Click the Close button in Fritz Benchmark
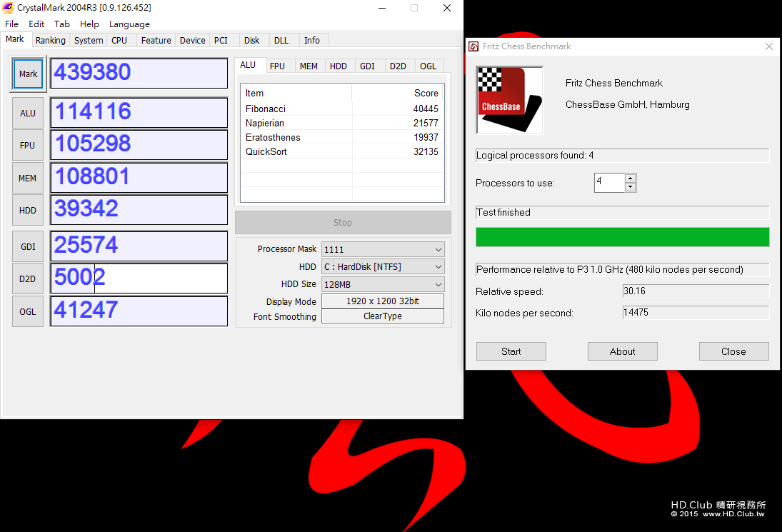This screenshot has height=532, width=782. click(733, 351)
